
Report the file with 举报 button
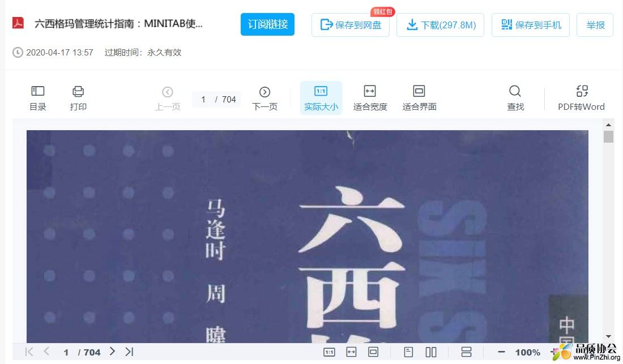click(x=595, y=25)
